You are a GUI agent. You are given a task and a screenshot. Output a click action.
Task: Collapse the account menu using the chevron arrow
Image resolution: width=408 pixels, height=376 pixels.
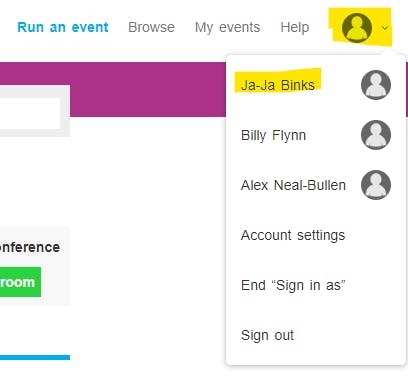click(385, 28)
